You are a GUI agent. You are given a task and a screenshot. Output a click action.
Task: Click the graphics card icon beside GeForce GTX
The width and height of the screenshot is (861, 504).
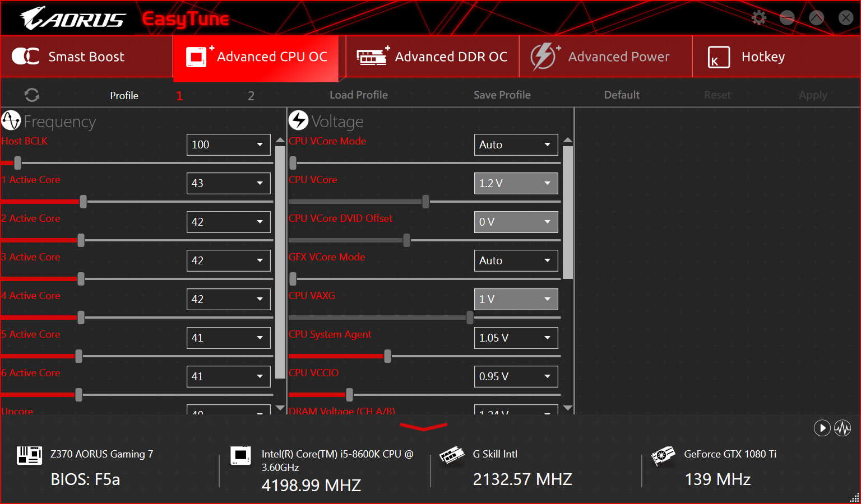tap(663, 456)
